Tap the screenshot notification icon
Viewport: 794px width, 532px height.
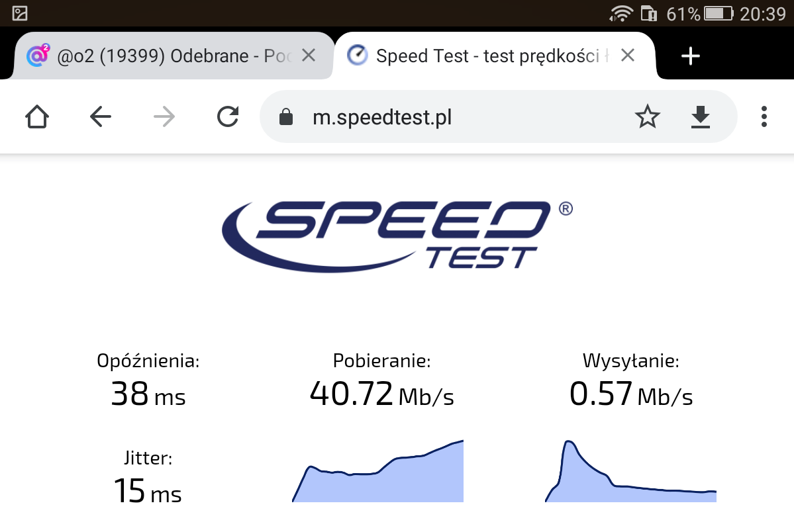coord(20,13)
